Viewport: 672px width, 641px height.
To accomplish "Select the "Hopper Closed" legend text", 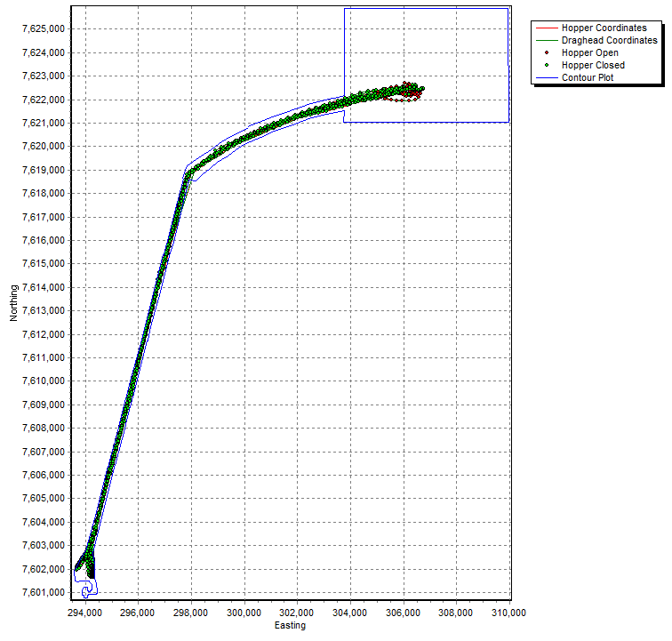I will click(593, 66).
